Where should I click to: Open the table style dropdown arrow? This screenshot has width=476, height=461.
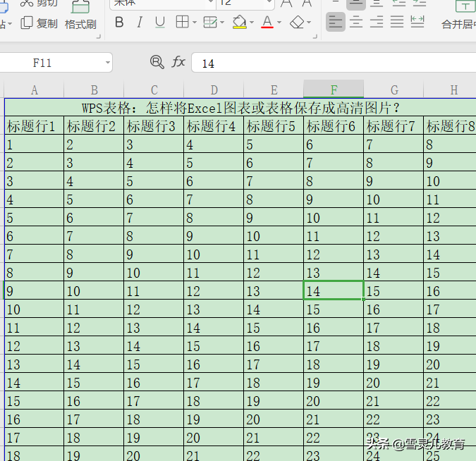pyautogui.click(x=222, y=22)
